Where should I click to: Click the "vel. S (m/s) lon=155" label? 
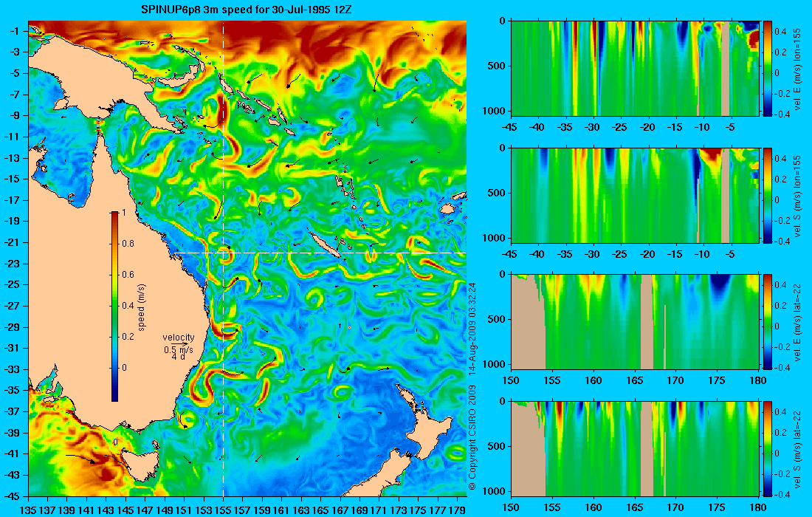pos(797,195)
